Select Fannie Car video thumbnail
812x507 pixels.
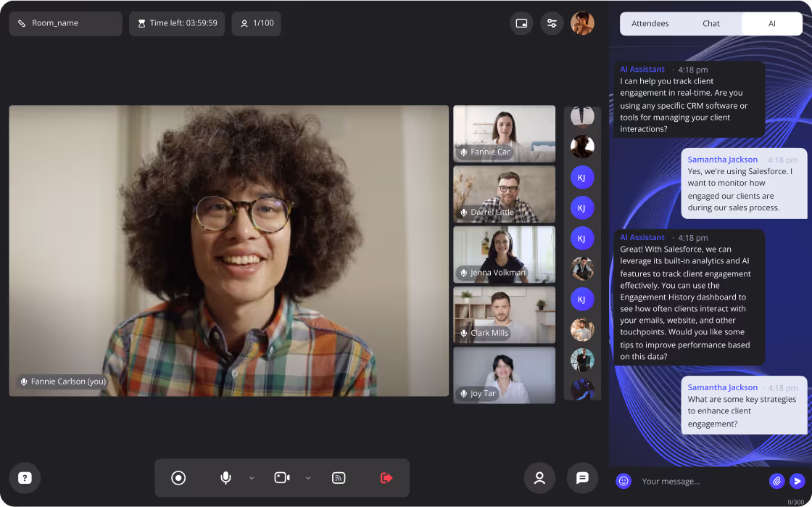tap(505, 133)
